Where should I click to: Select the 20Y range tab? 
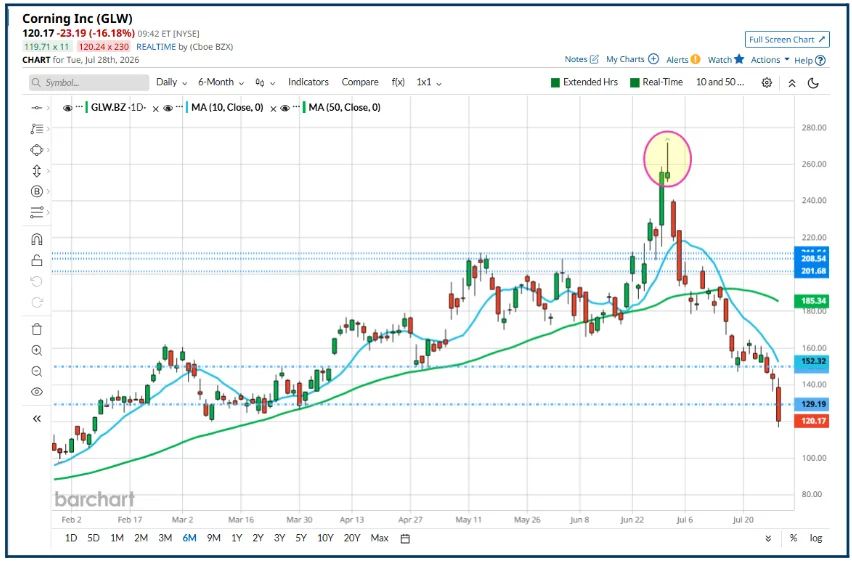pos(352,538)
